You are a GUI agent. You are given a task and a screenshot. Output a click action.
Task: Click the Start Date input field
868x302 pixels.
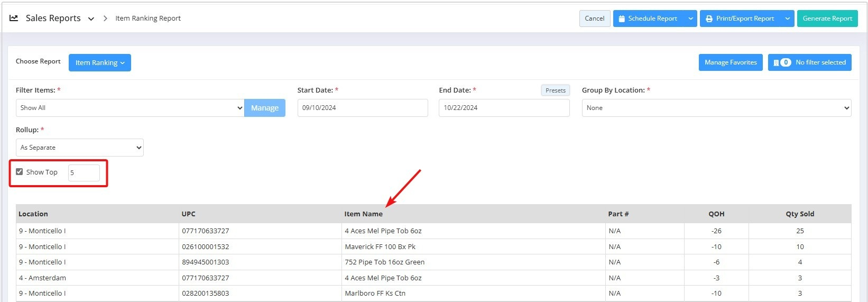coord(362,108)
